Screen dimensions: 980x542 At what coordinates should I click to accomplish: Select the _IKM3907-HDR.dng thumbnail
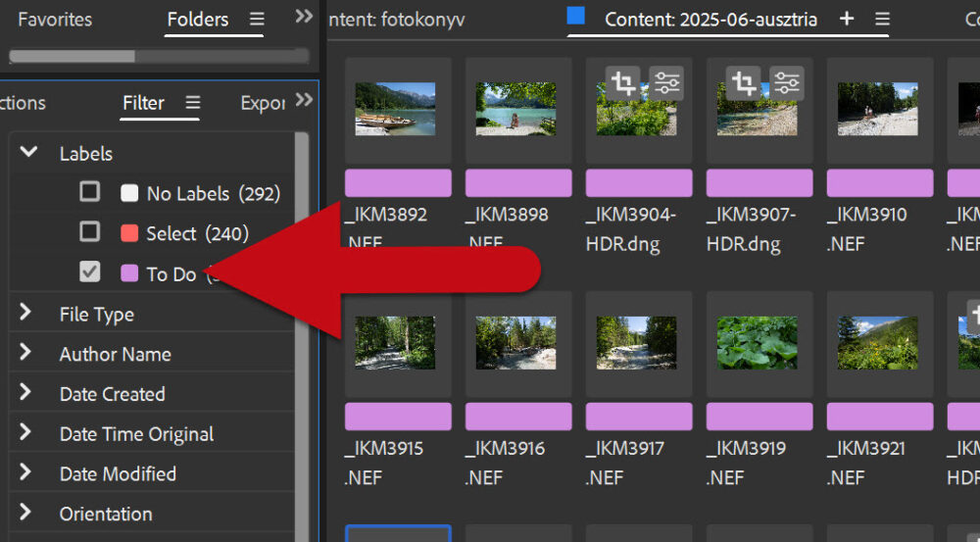point(757,109)
